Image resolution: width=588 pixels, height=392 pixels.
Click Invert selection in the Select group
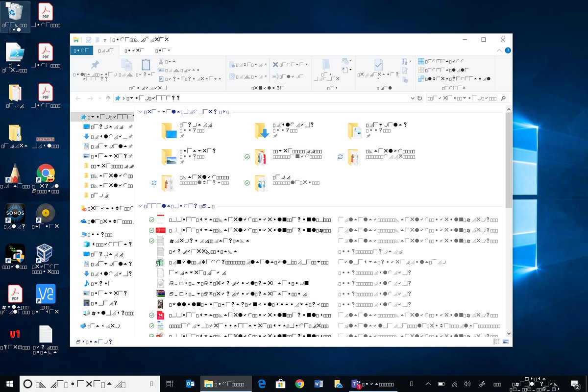[455, 78]
